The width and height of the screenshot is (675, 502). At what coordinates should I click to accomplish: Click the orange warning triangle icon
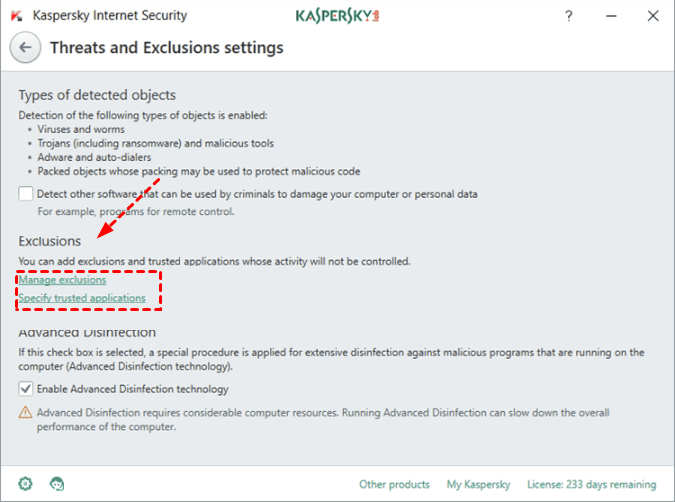(25, 412)
